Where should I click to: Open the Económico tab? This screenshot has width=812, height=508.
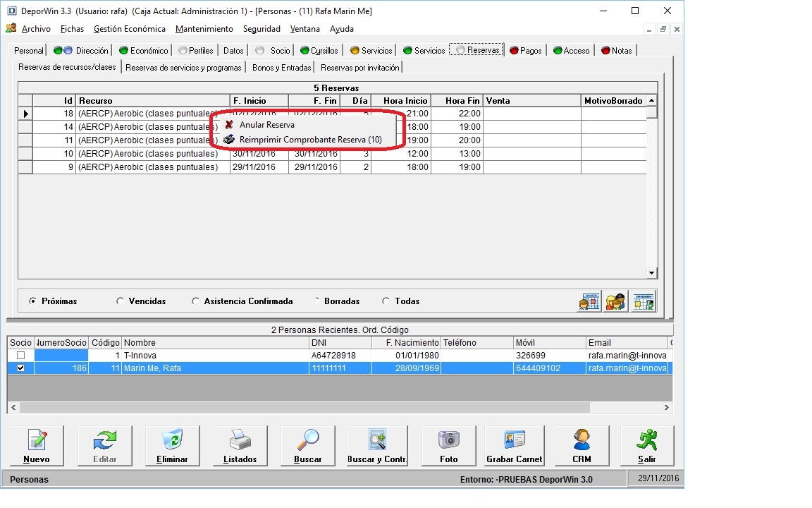(x=144, y=50)
